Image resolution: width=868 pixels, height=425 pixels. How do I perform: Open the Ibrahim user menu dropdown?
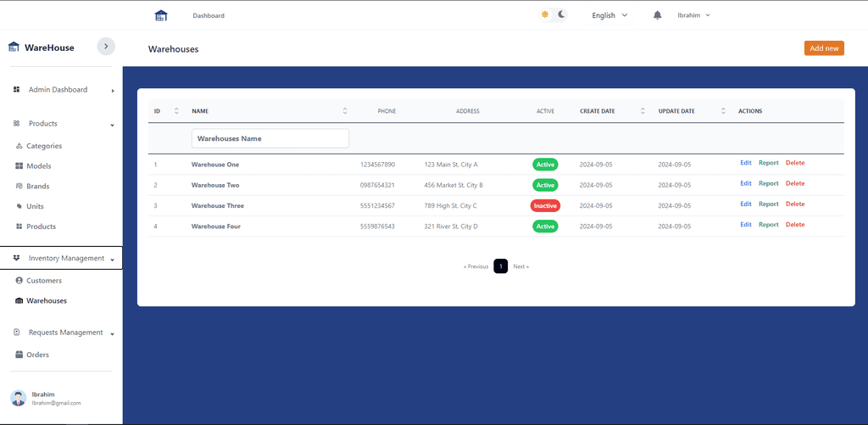693,15
